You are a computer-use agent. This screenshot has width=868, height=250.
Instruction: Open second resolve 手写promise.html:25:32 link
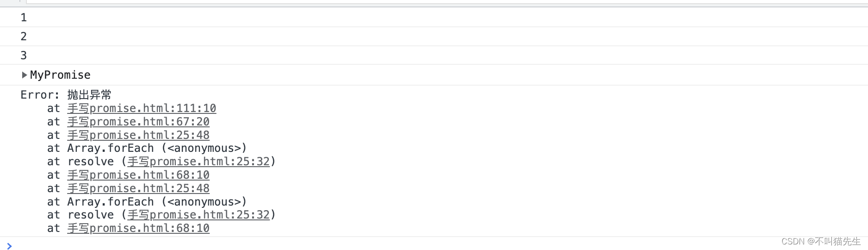[198, 215]
